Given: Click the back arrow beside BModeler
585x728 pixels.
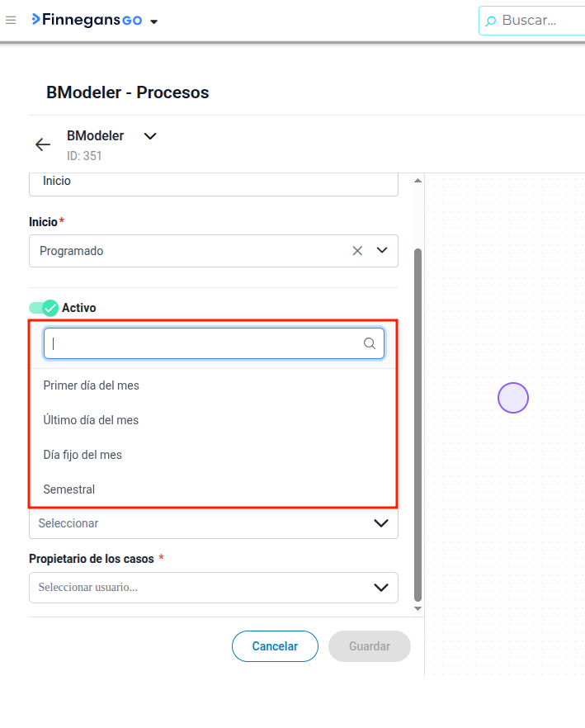Looking at the screenshot, I should click(x=43, y=144).
